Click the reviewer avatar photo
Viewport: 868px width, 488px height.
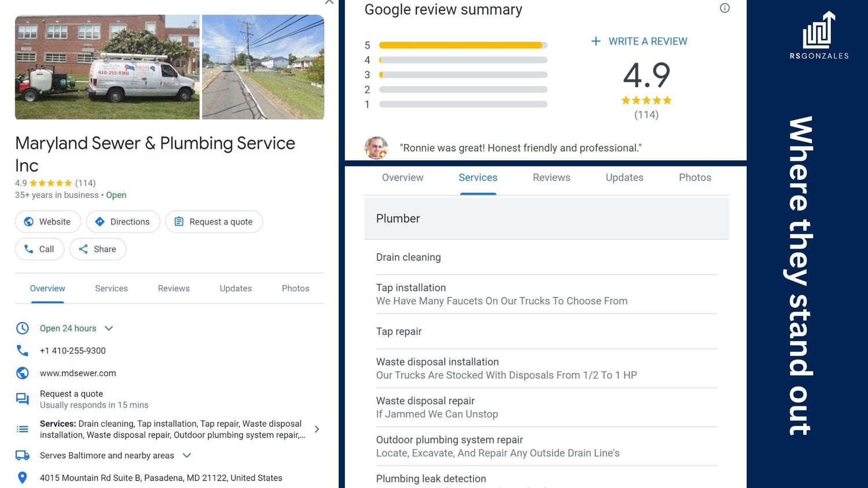click(376, 148)
